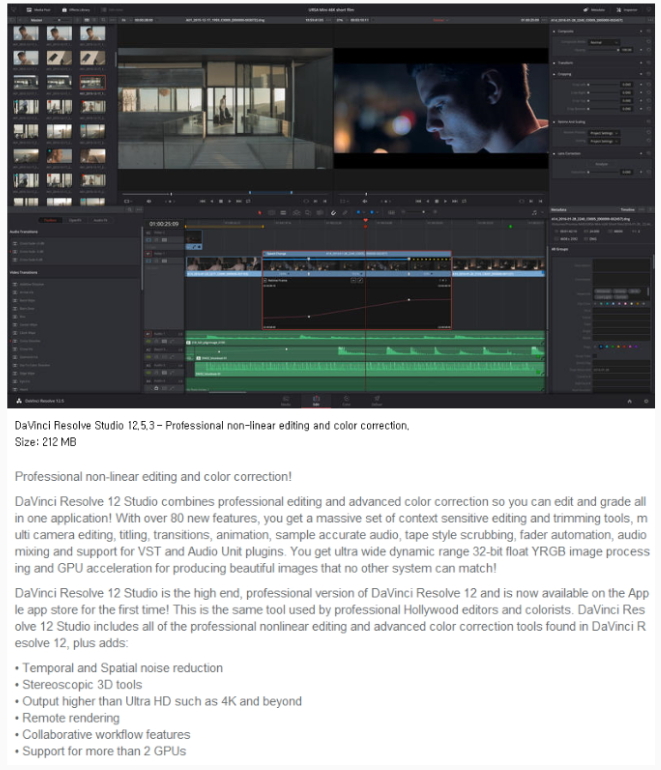Jump to timeline end in timeline viewer
The image size is (661, 770).
[x=455, y=201]
